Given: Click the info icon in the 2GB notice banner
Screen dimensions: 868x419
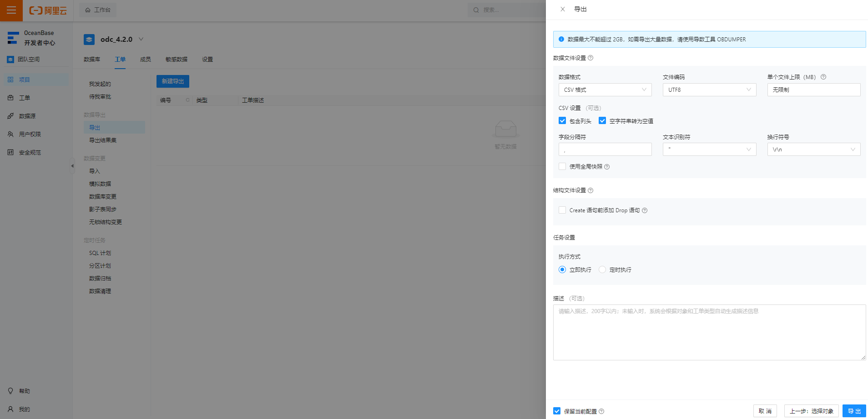Looking at the screenshot, I should pos(561,39).
